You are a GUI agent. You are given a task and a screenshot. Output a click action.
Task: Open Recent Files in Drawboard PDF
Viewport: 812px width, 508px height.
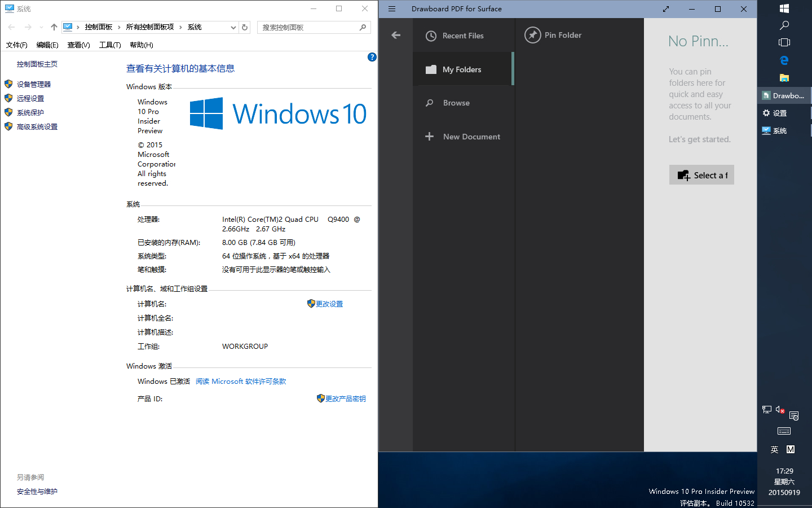[463, 36]
